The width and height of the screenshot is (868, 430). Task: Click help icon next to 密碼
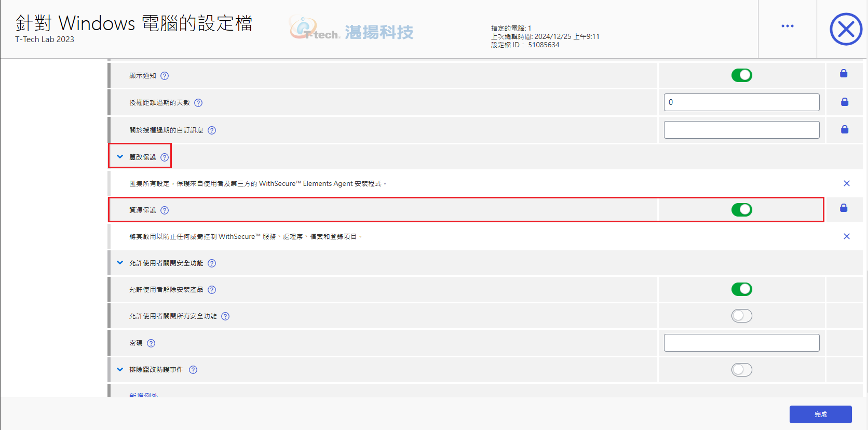[151, 343]
